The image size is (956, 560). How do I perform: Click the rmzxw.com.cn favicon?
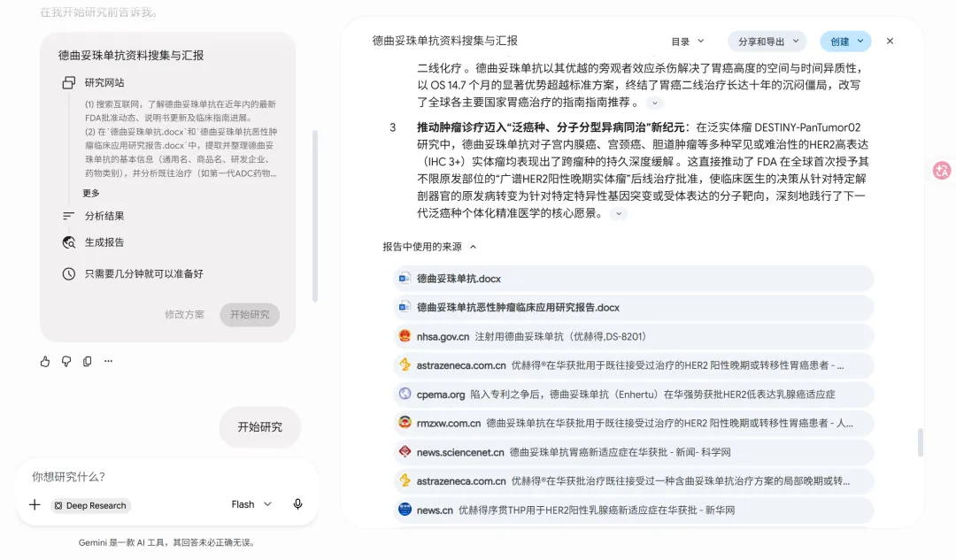(405, 422)
